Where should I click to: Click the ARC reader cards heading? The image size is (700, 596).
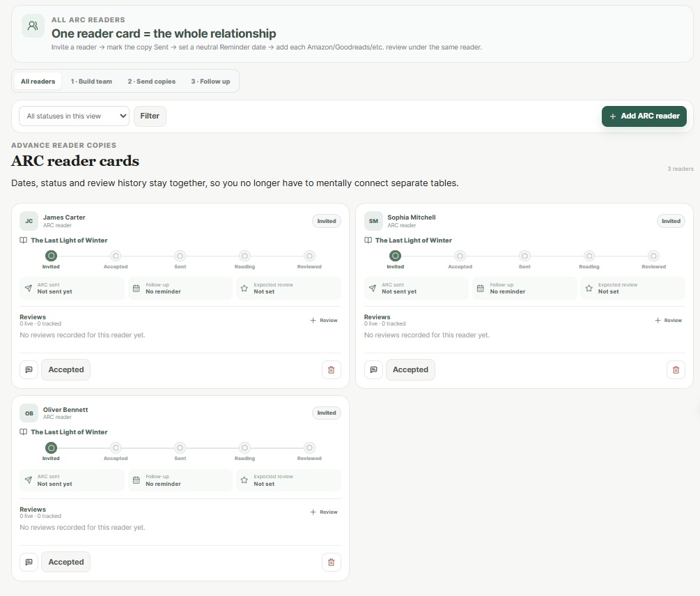pyautogui.click(x=75, y=161)
